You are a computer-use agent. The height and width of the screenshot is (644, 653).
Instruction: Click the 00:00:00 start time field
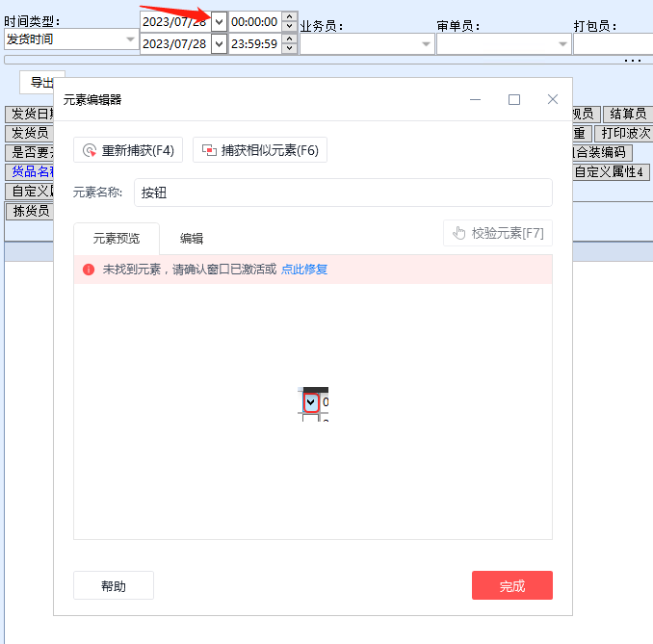pyautogui.click(x=255, y=21)
